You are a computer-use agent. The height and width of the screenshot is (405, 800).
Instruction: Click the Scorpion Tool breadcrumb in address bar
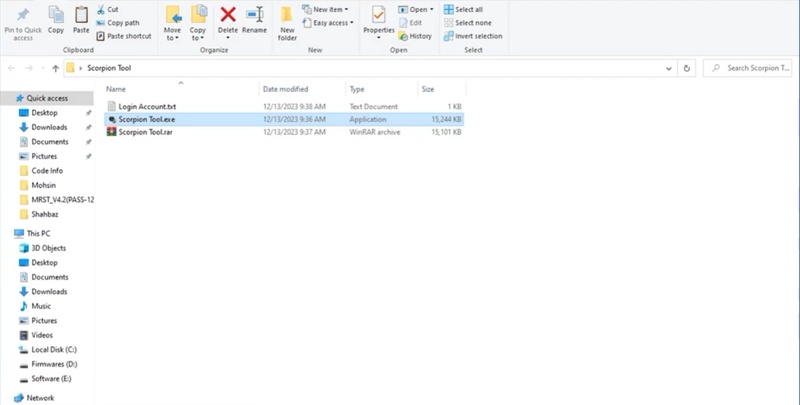109,68
